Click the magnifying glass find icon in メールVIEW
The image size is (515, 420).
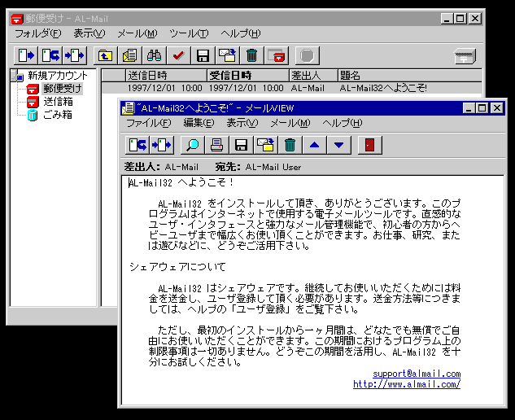click(x=193, y=145)
